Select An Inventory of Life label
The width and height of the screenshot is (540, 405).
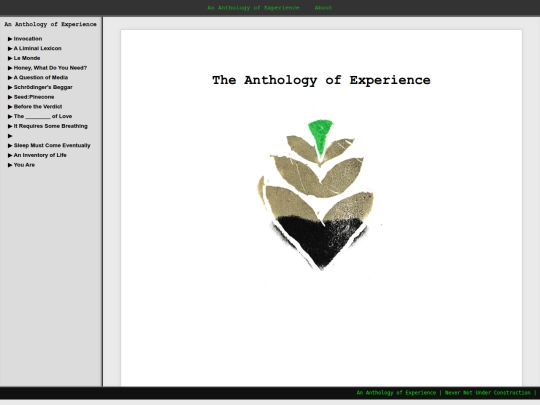click(40, 155)
